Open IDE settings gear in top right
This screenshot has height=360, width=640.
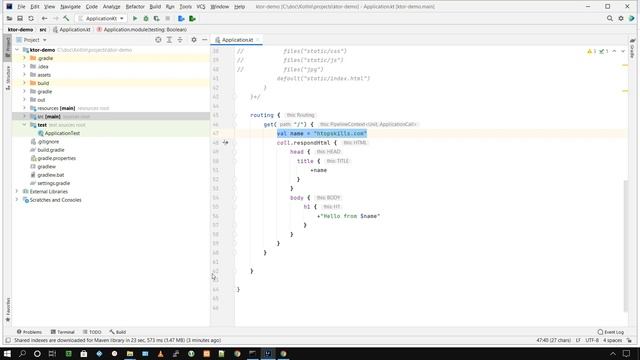pyautogui.click(x=621, y=18)
